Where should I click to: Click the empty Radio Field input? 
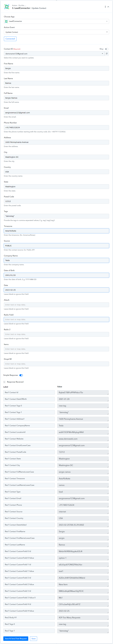[56, 319]
